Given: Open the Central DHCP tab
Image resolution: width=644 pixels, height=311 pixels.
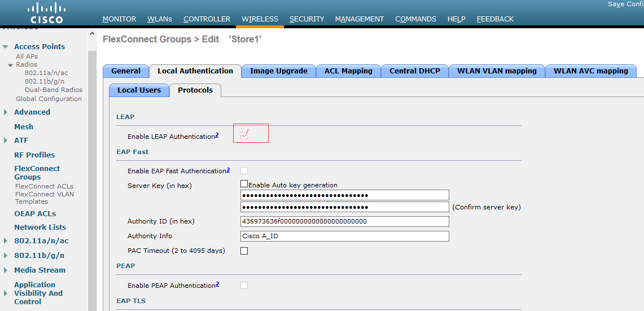Looking at the screenshot, I should tap(415, 71).
